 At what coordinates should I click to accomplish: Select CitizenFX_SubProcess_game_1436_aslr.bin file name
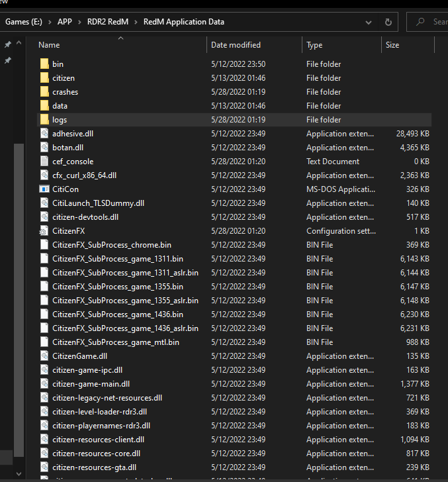(125, 328)
